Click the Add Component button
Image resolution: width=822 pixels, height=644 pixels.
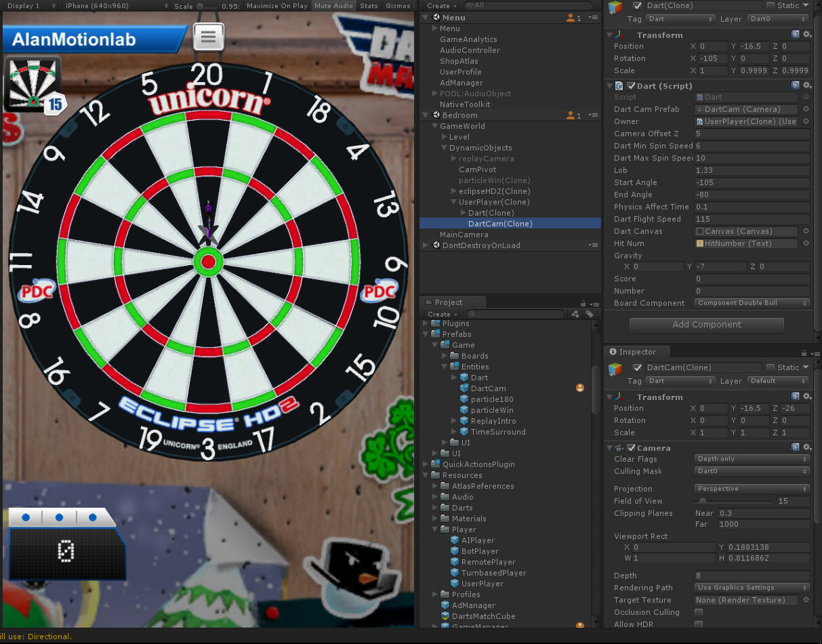pos(707,325)
